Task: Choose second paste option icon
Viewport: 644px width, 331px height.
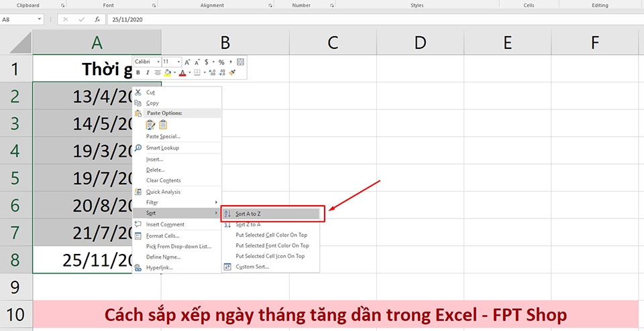Action: (x=163, y=125)
